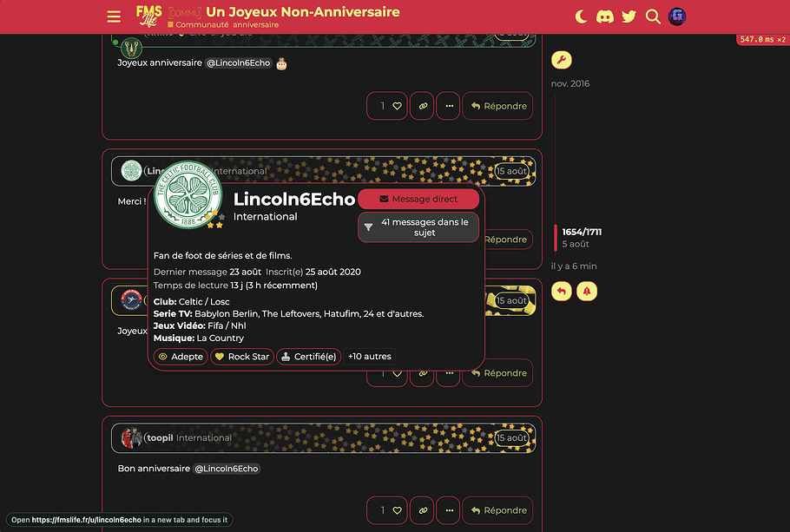Image resolution: width=790 pixels, height=532 pixels.
Task: Click the wrench admin tools button
Action: 562,60
